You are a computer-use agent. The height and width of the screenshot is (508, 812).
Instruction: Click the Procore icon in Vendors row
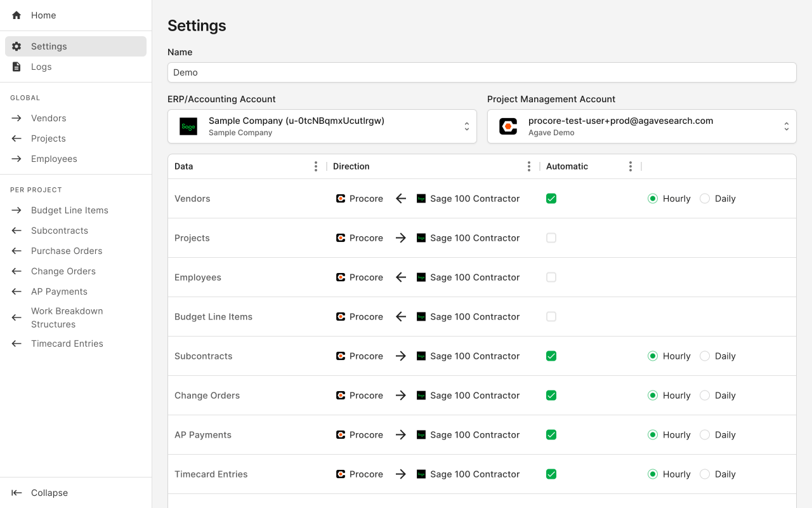tap(341, 199)
